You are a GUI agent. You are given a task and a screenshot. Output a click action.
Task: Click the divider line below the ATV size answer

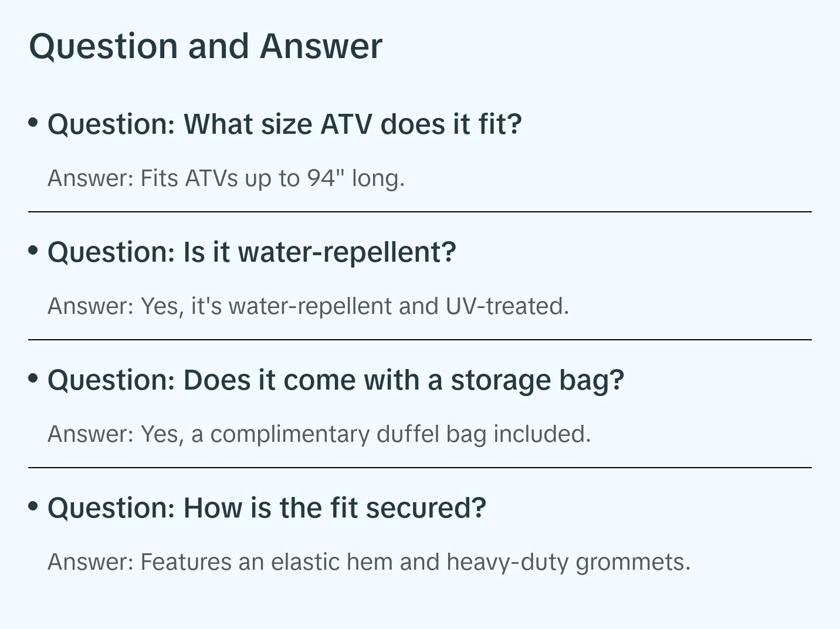coord(420,212)
